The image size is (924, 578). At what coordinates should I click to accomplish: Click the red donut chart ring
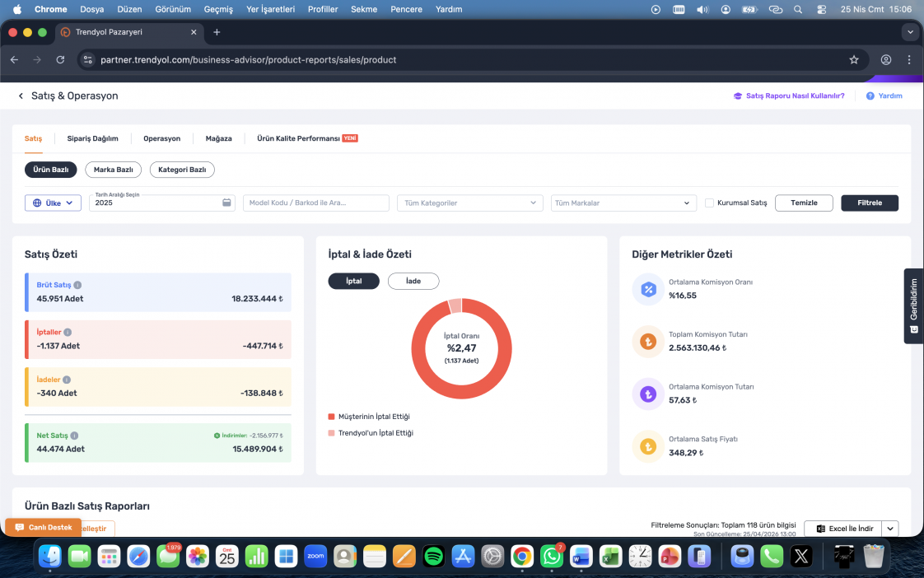point(461,391)
